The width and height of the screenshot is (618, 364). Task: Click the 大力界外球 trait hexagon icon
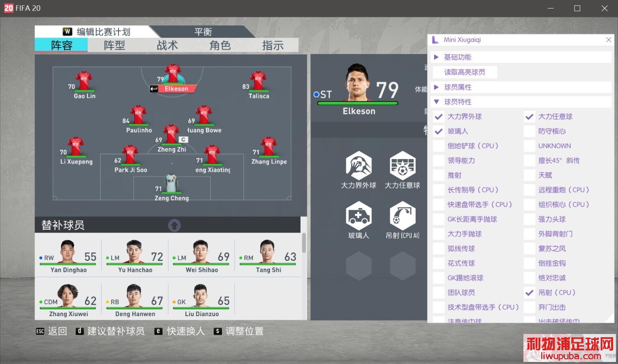(359, 166)
